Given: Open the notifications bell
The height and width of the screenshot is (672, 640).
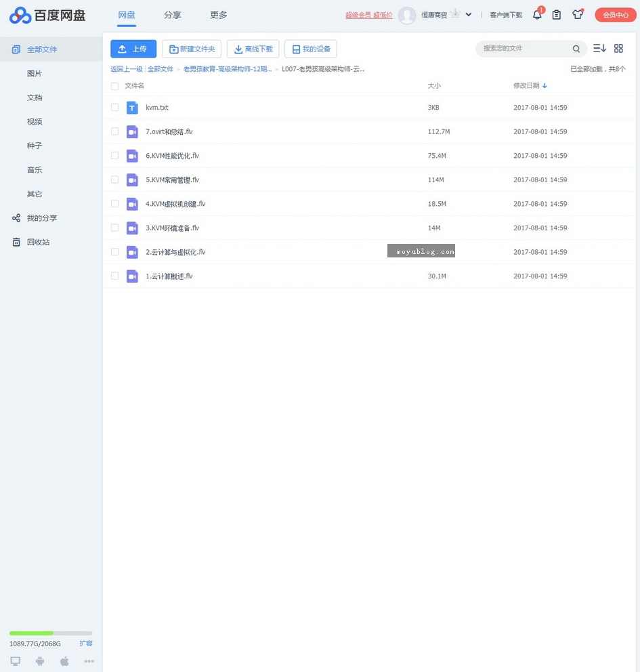Looking at the screenshot, I should (536, 14).
